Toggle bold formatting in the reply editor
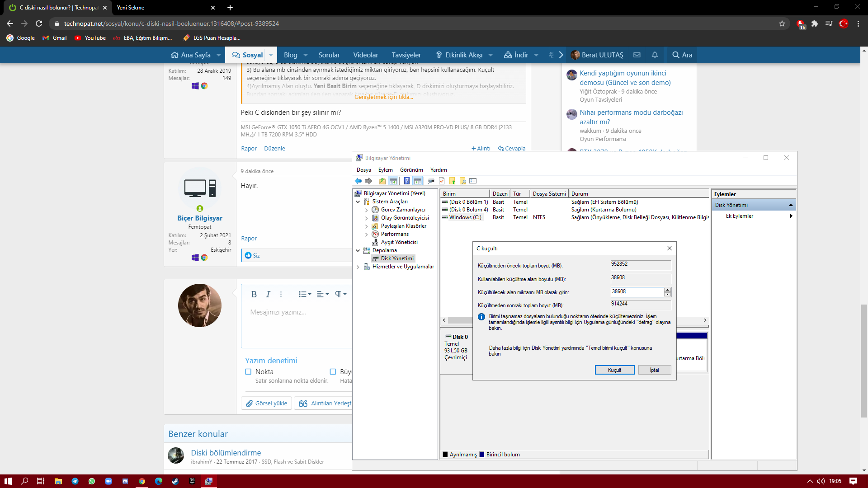This screenshot has height=488, width=868. [x=254, y=294]
